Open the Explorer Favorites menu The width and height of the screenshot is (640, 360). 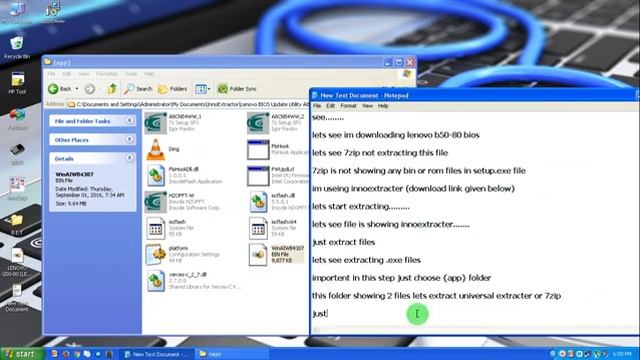pyautogui.click(x=107, y=74)
